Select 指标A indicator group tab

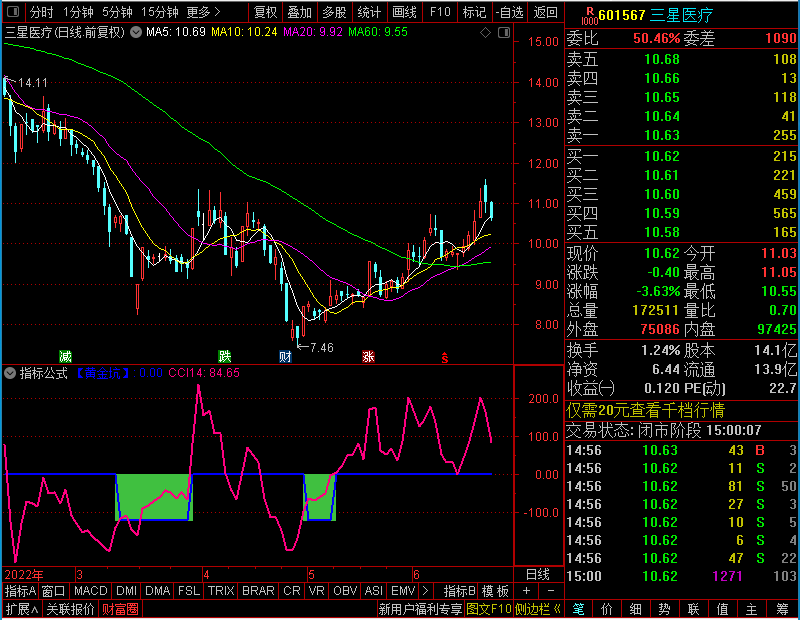(x=20, y=591)
